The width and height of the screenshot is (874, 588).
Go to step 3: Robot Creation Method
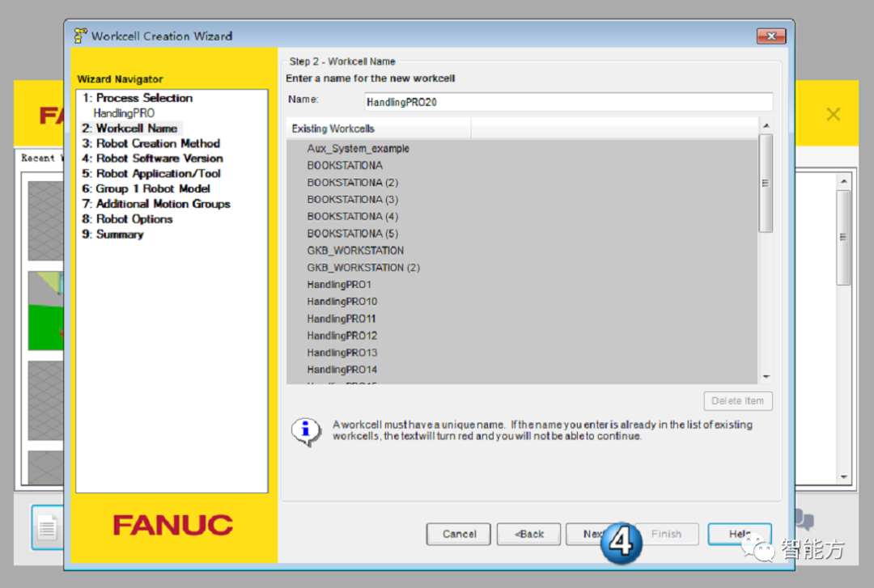[x=151, y=143]
